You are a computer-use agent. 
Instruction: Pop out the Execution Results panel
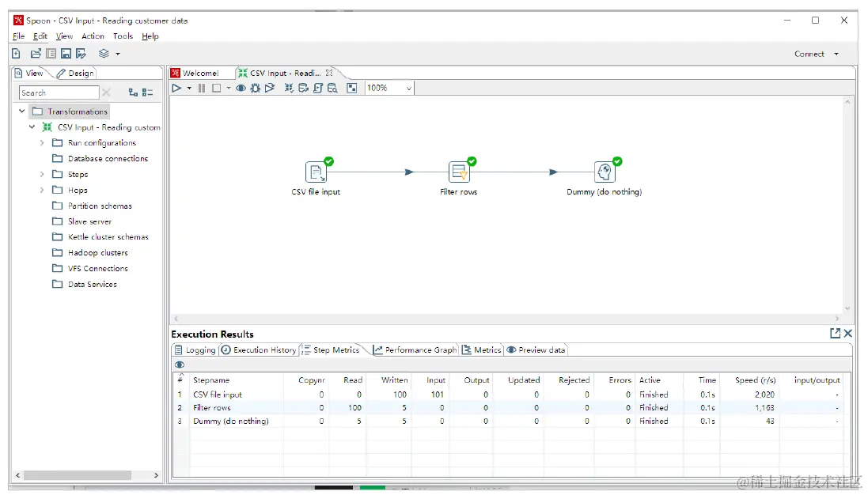tap(836, 333)
